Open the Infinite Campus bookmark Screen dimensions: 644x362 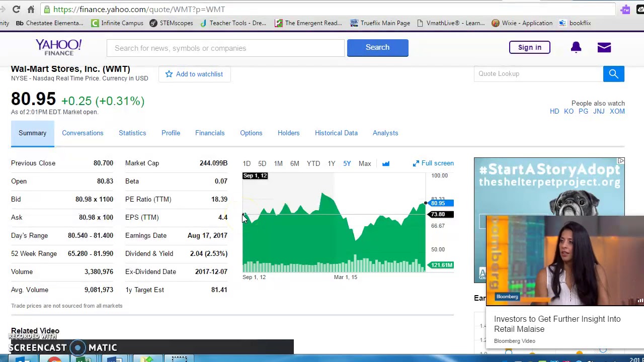117,23
